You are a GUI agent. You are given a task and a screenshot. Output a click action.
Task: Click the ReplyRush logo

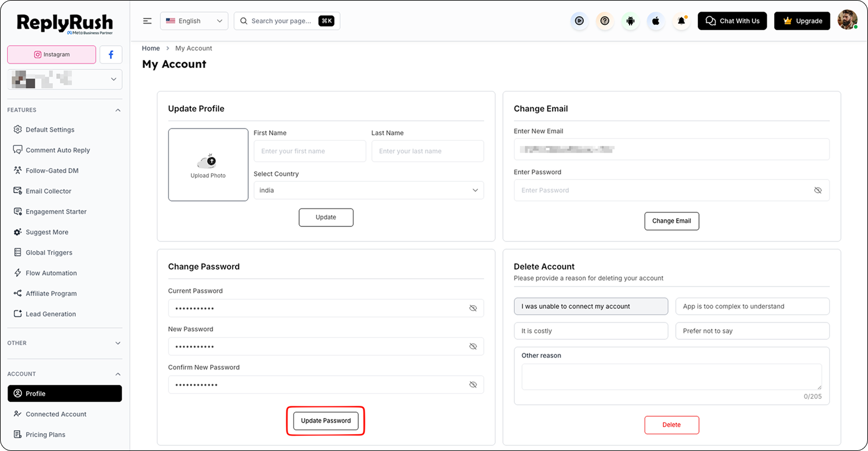click(65, 24)
